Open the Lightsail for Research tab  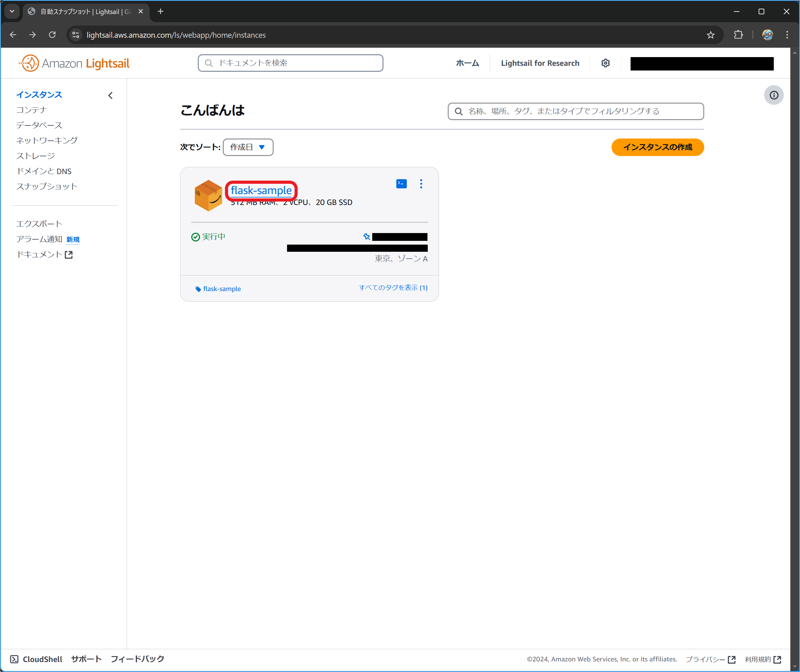[540, 63]
